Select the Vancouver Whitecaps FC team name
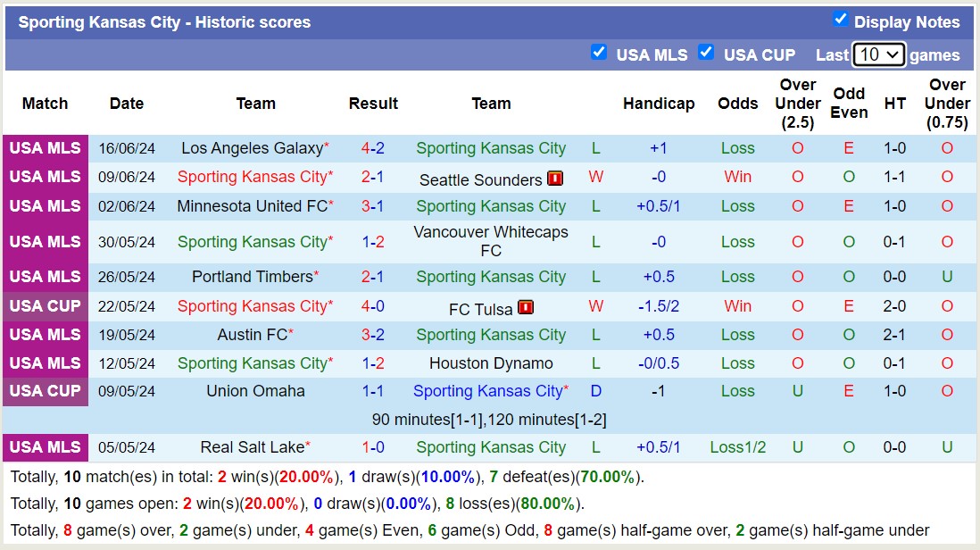This screenshot has width=980, height=550. [491, 241]
